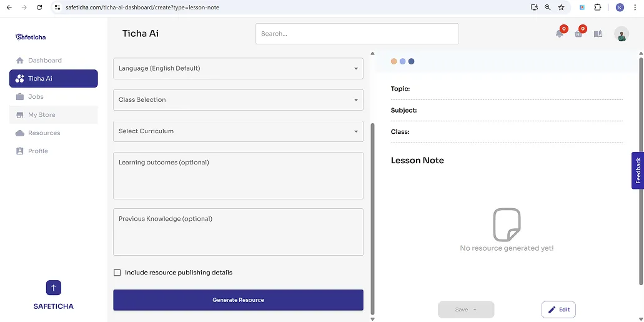Click the Lesson Note heading

point(417,161)
